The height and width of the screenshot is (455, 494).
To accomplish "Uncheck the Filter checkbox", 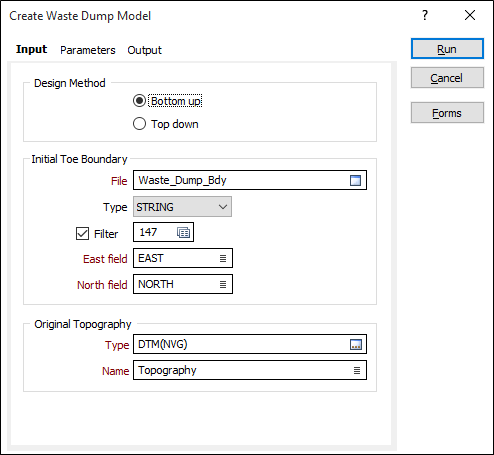I will pos(82,234).
